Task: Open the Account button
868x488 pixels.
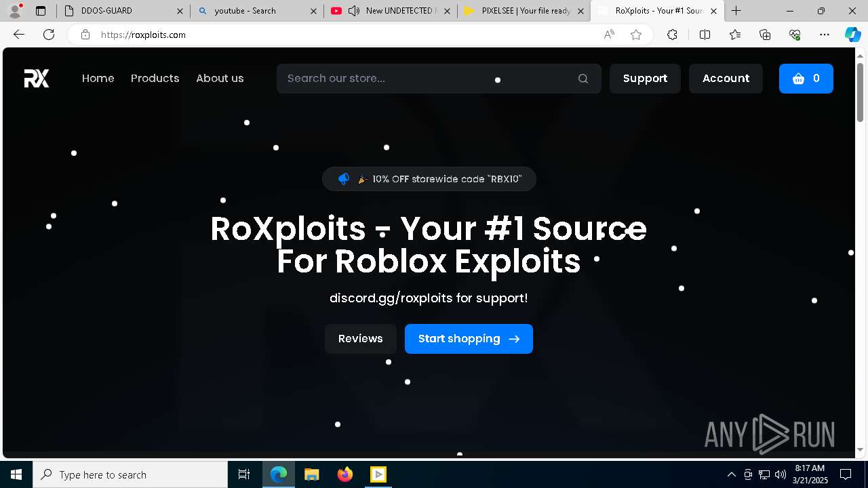Action: 726,79
